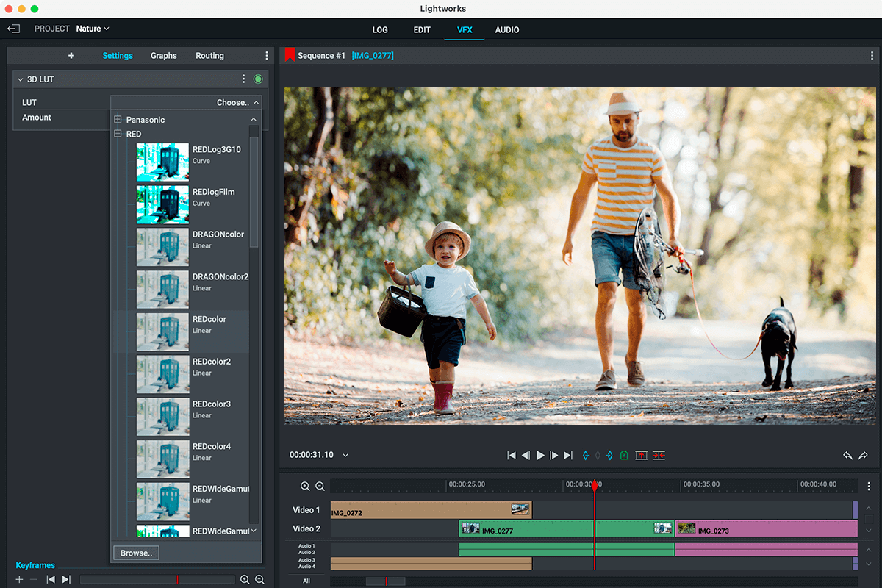882x588 pixels.
Task: Expand the Panasonic LUT category
Action: coord(118,119)
